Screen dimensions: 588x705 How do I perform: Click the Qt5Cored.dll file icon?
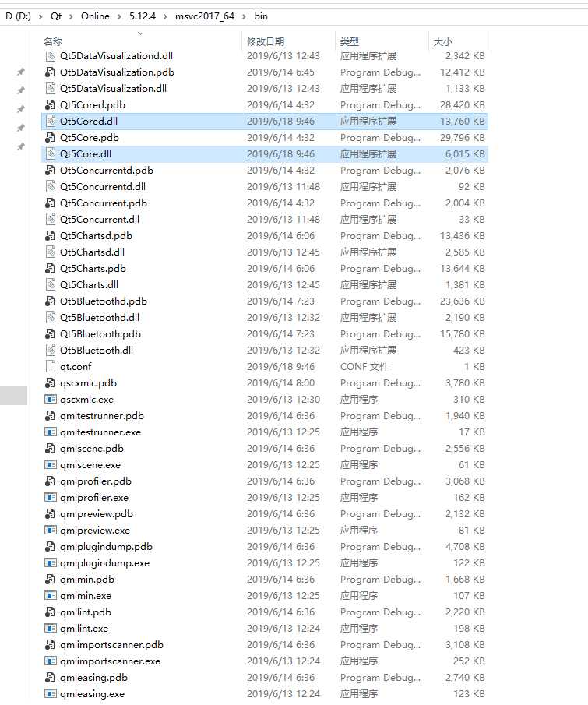51,121
